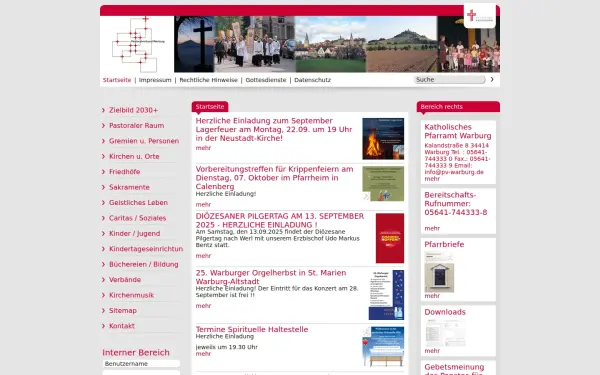Screen dimensions: 600x375
Task: Open Pastoraler Raum sidebar item
Action: pos(137,126)
